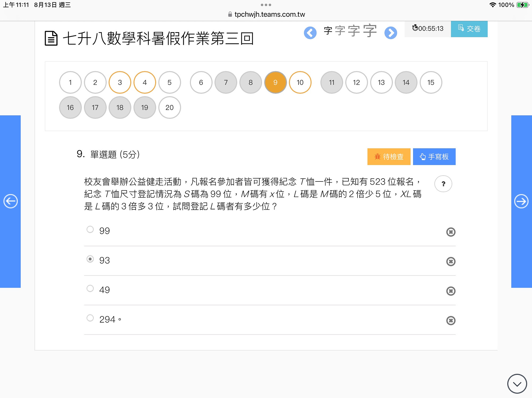The image size is (532, 398).
Task: Jump to question 11
Action: coord(331,82)
